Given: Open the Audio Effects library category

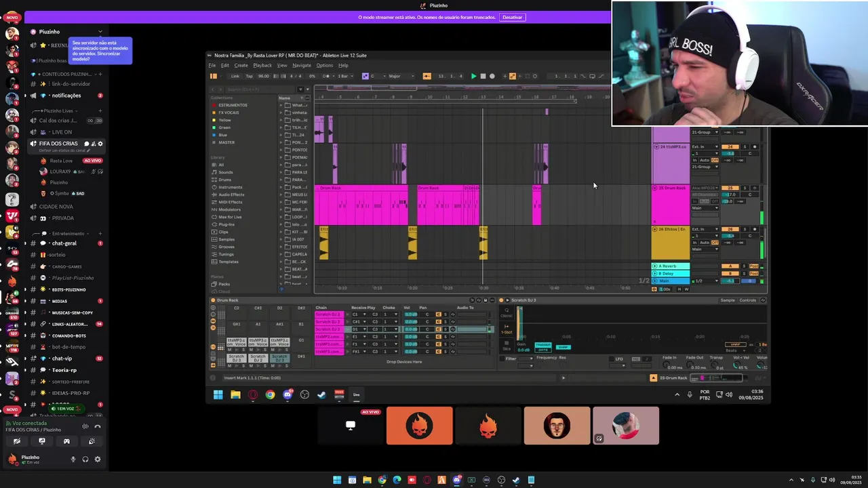Looking at the screenshot, I should coord(231,195).
